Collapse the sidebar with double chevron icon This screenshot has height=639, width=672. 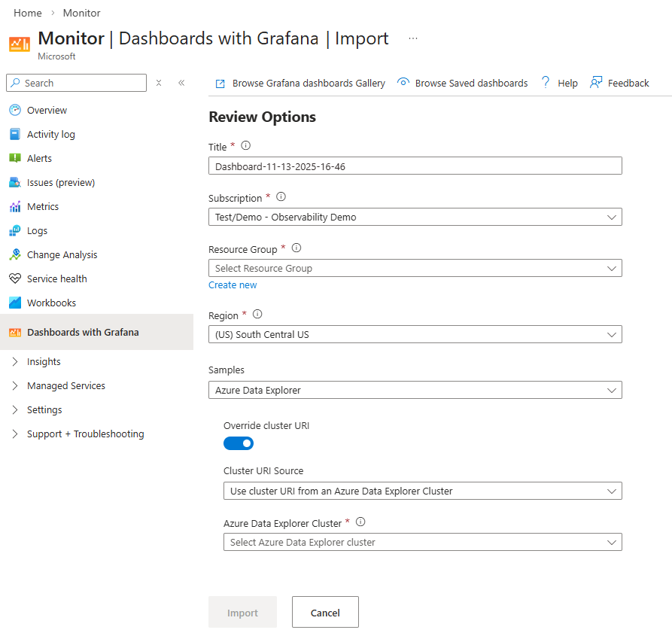(x=181, y=83)
